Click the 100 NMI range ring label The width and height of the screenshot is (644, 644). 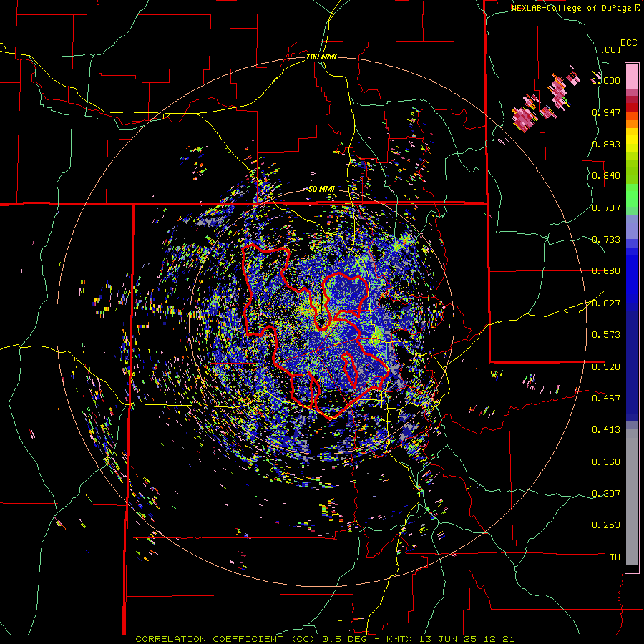click(x=321, y=57)
